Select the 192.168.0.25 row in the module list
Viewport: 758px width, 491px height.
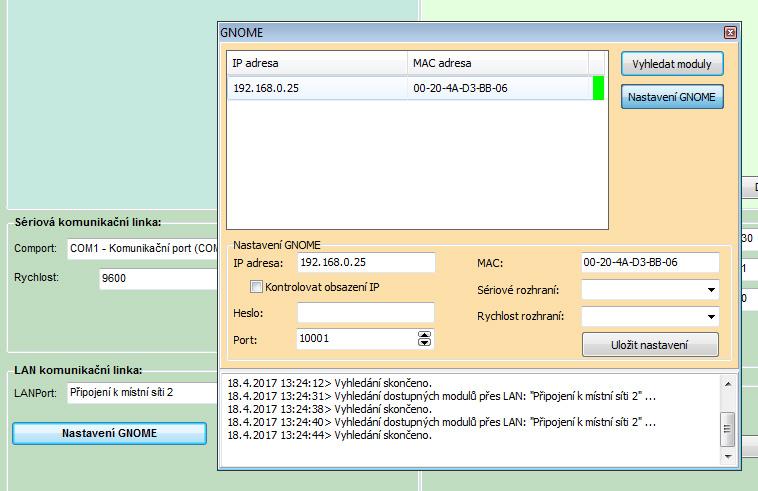click(416, 88)
